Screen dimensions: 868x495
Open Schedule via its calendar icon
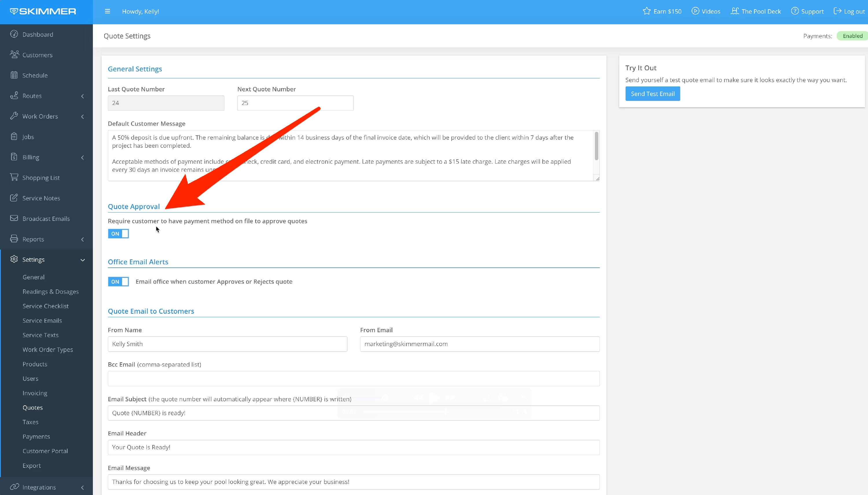click(x=14, y=75)
